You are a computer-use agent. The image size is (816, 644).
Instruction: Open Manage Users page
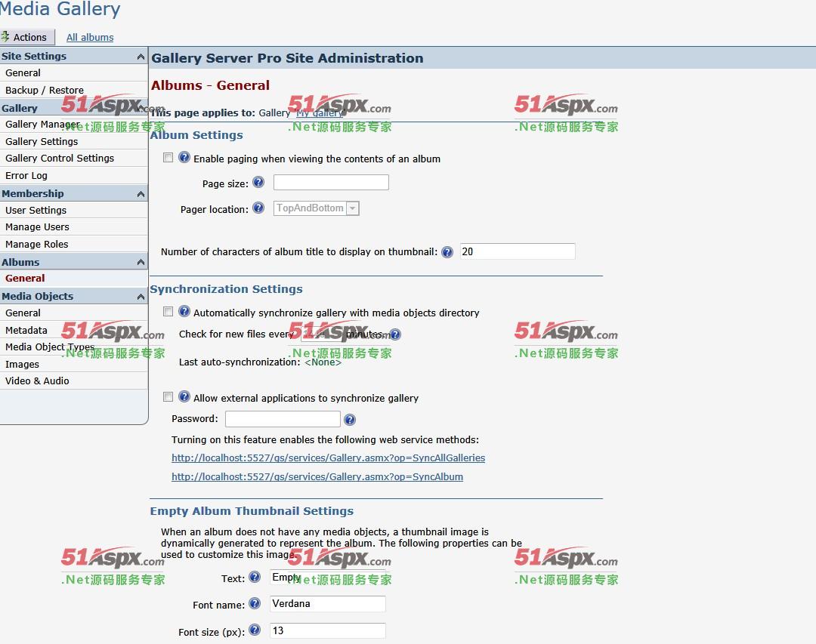74,226
